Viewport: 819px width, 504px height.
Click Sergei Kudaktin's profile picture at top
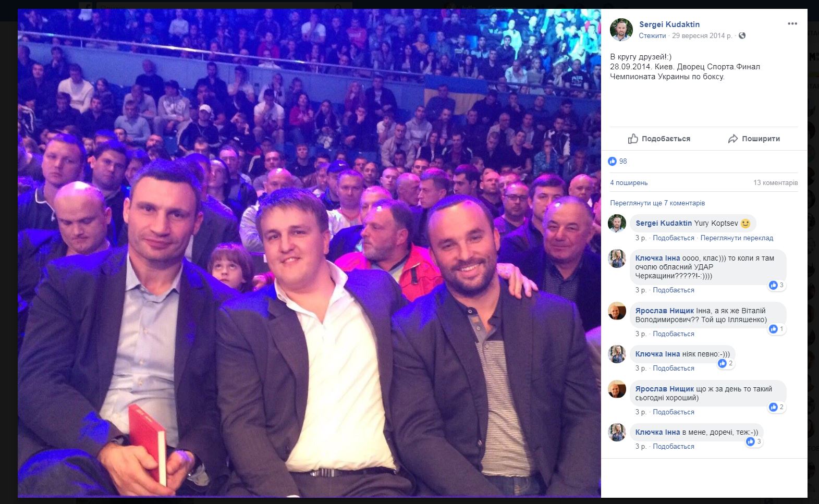coord(621,30)
